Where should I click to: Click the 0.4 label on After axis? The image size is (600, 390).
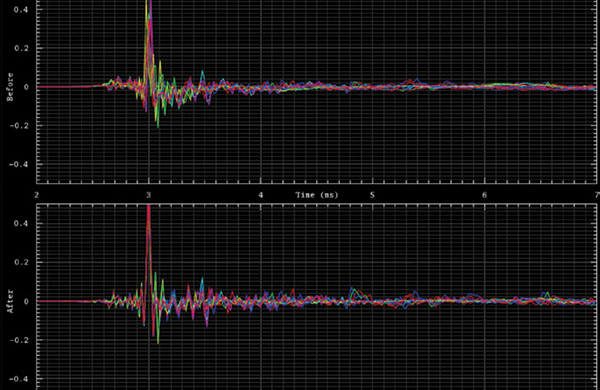pos(21,223)
